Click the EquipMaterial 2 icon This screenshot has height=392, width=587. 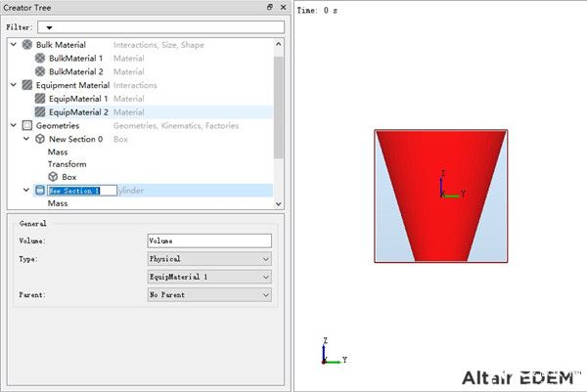point(40,111)
